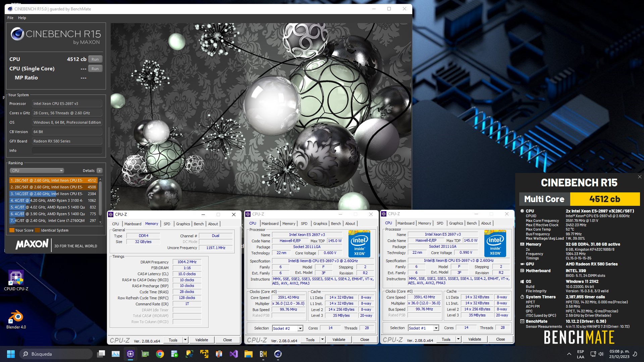The width and height of the screenshot is (644, 362).
Task: Switch to Cinebench from the taskbar
Action: coord(278,354)
